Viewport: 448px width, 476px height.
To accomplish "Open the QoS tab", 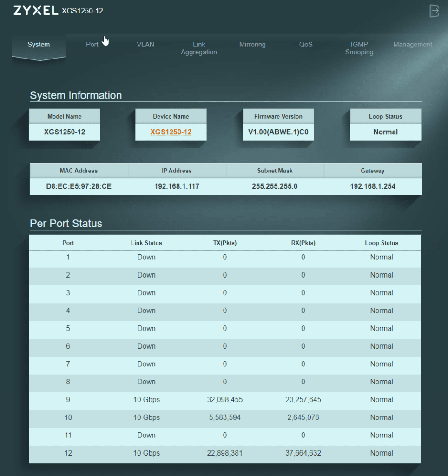I will 306,45.
